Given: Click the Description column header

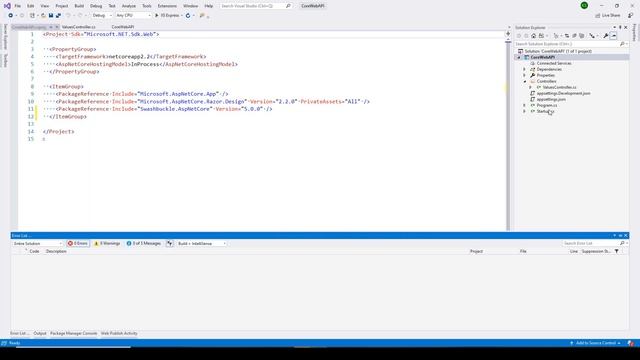Looking at the screenshot, I should [x=56, y=251].
